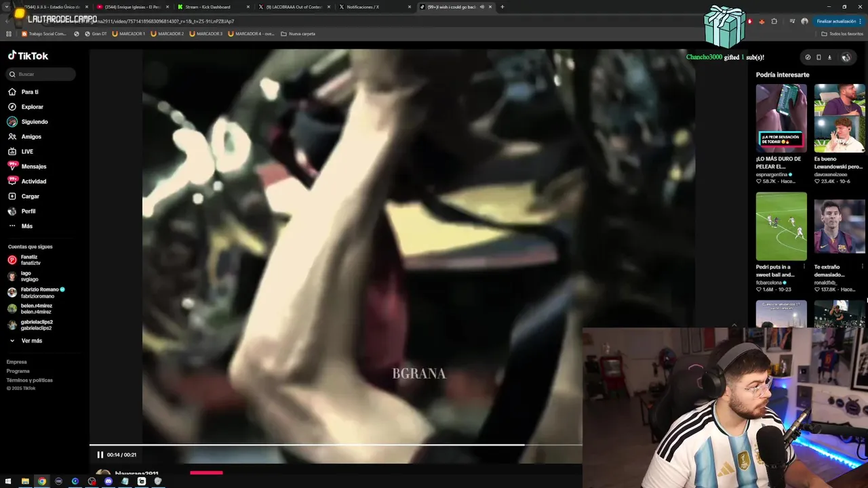Open the MARCADOR 3 bookmark

click(x=206, y=34)
